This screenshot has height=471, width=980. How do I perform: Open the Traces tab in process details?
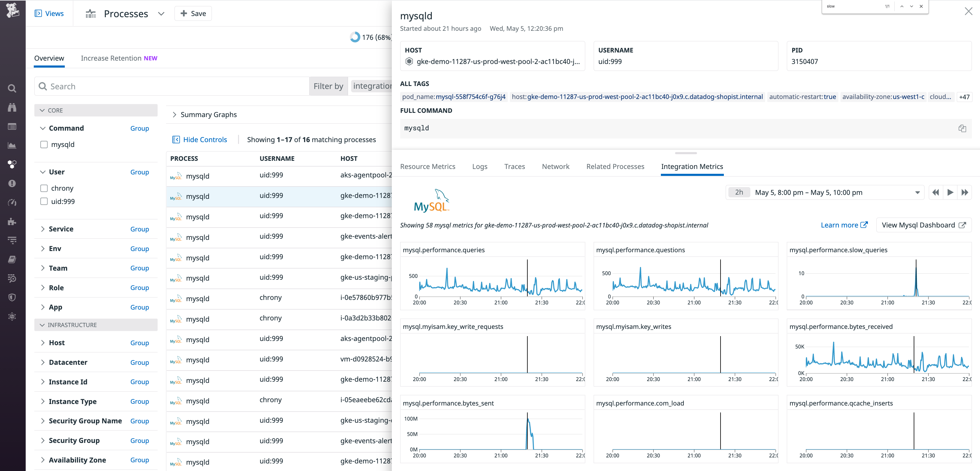(x=514, y=166)
